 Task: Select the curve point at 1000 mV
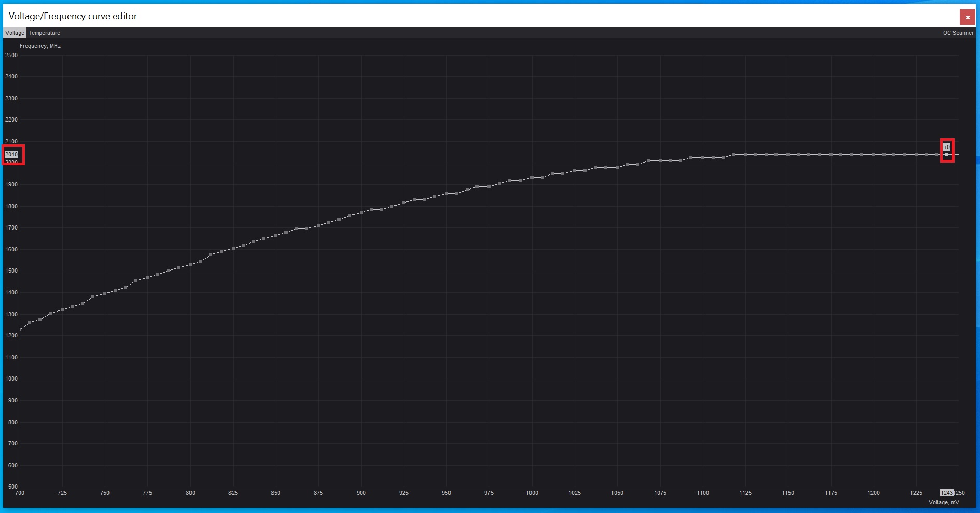(x=532, y=177)
